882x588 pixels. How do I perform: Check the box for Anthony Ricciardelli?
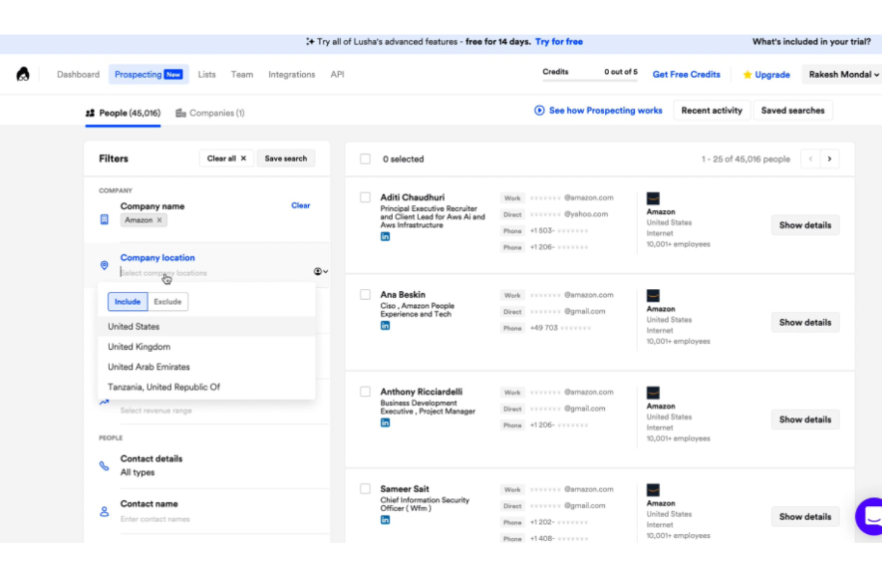click(365, 391)
